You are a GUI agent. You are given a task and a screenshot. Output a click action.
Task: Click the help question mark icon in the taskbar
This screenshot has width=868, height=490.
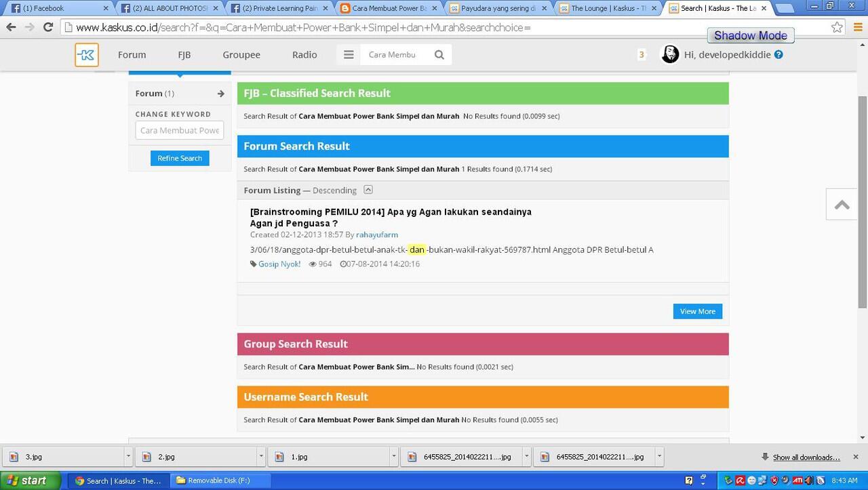(689, 481)
